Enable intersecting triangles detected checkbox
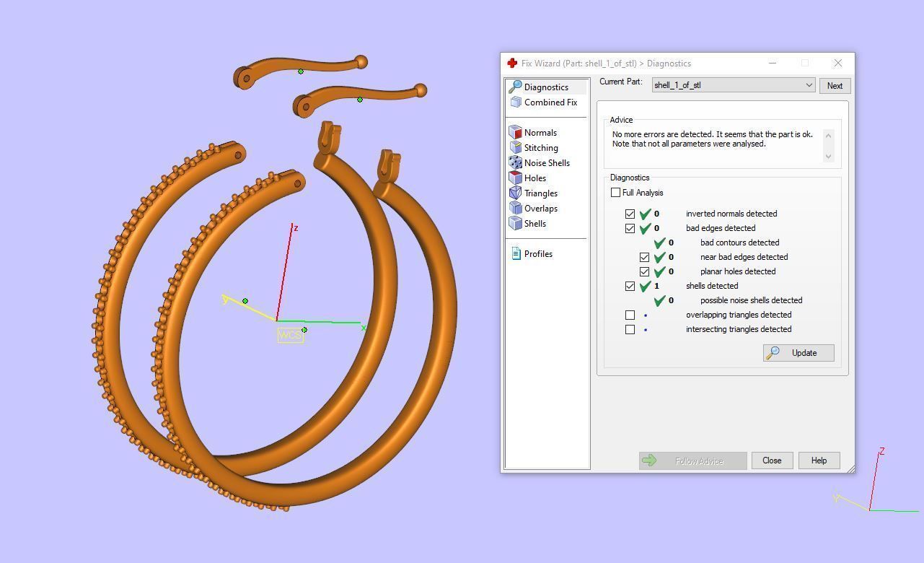Viewport: 924px width, 563px height. pyautogui.click(x=630, y=329)
